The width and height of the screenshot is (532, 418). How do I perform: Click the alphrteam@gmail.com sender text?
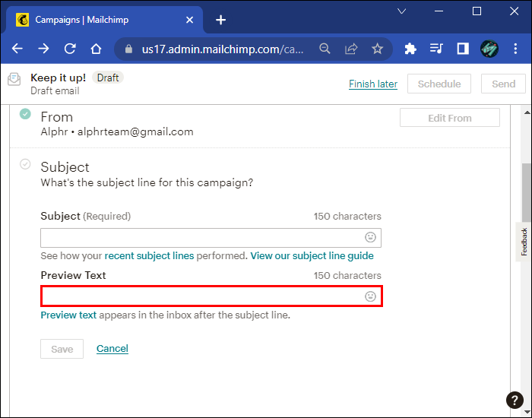pyautogui.click(x=135, y=131)
